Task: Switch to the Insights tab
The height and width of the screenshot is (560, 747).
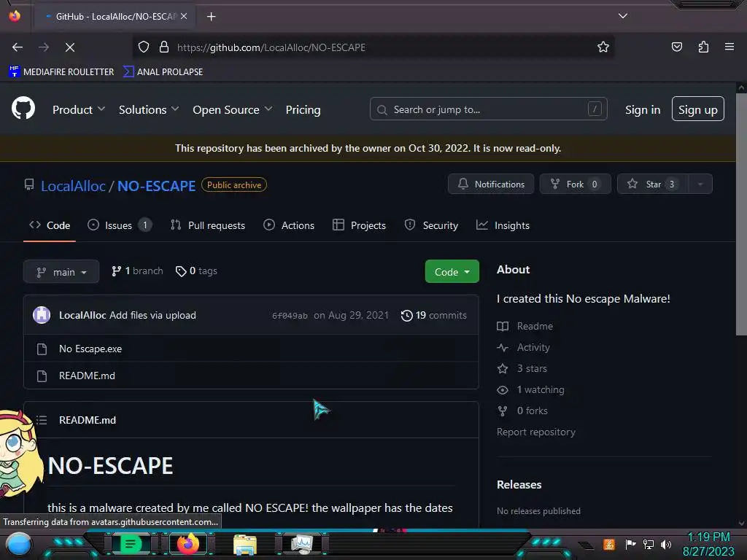Action: click(503, 225)
